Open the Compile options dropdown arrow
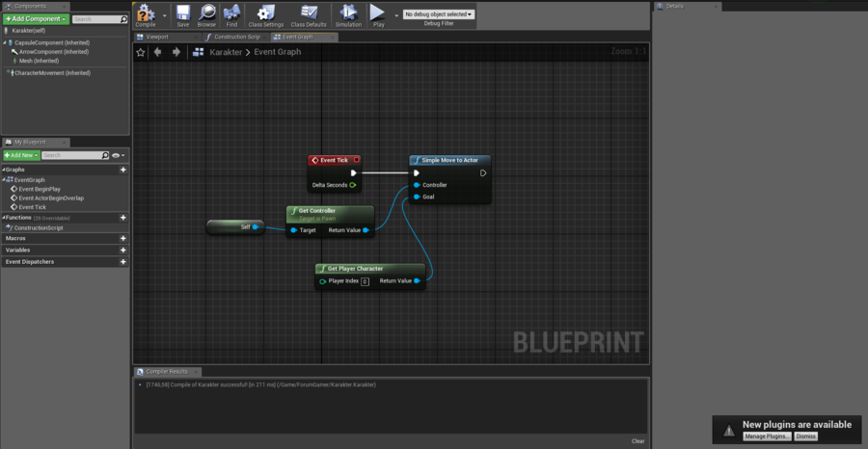868x449 pixels. [x=164, y=15]
